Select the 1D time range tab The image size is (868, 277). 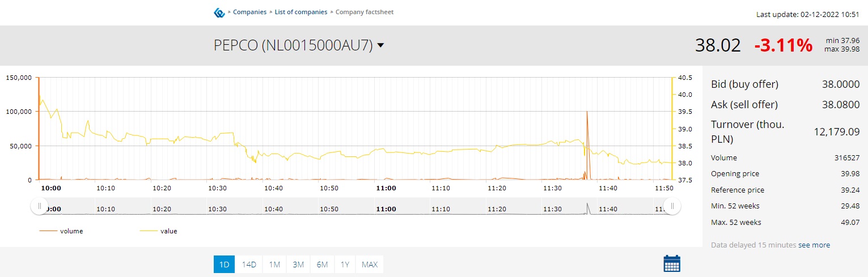pyautogui.click(x=224, y=265)
